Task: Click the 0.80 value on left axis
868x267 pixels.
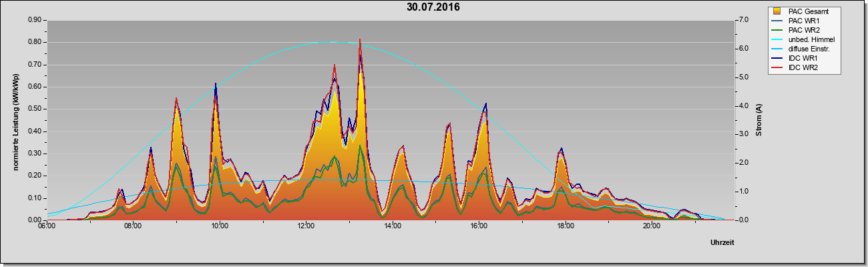Action: point(35,42)
